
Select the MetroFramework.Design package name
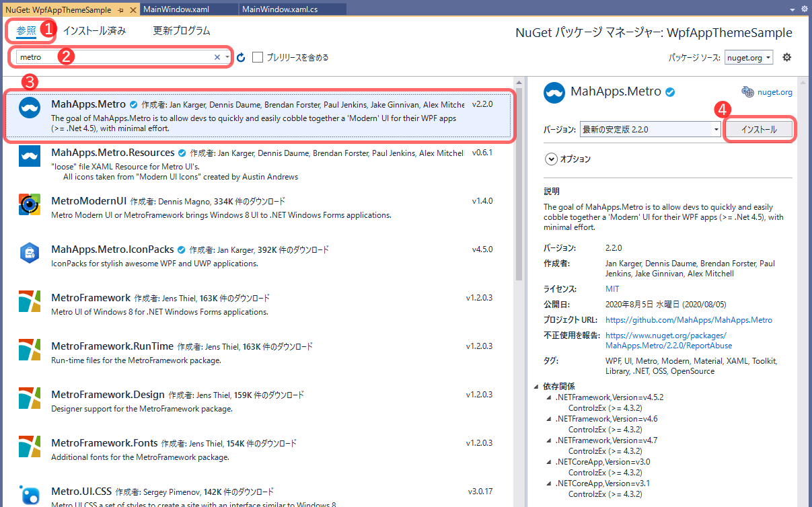pos(108,395)
